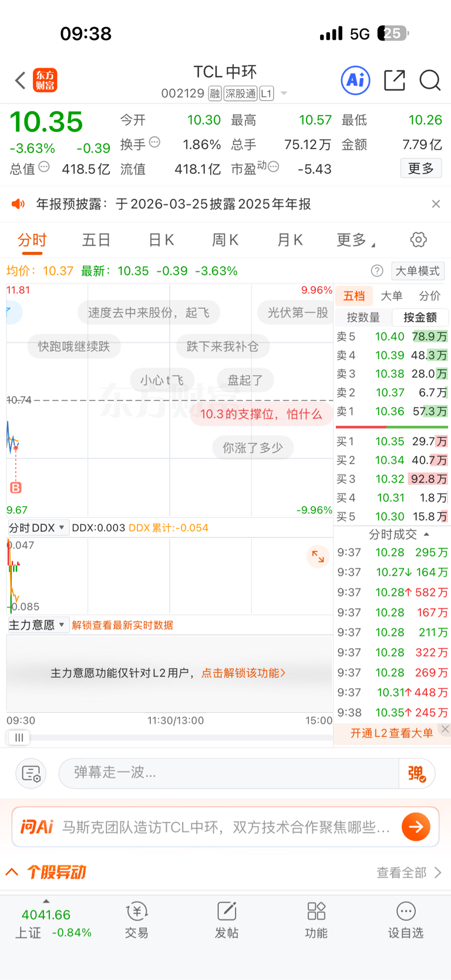Expand the 上证 index ticker
Screen dimensions: 451x980
point(46,901)
